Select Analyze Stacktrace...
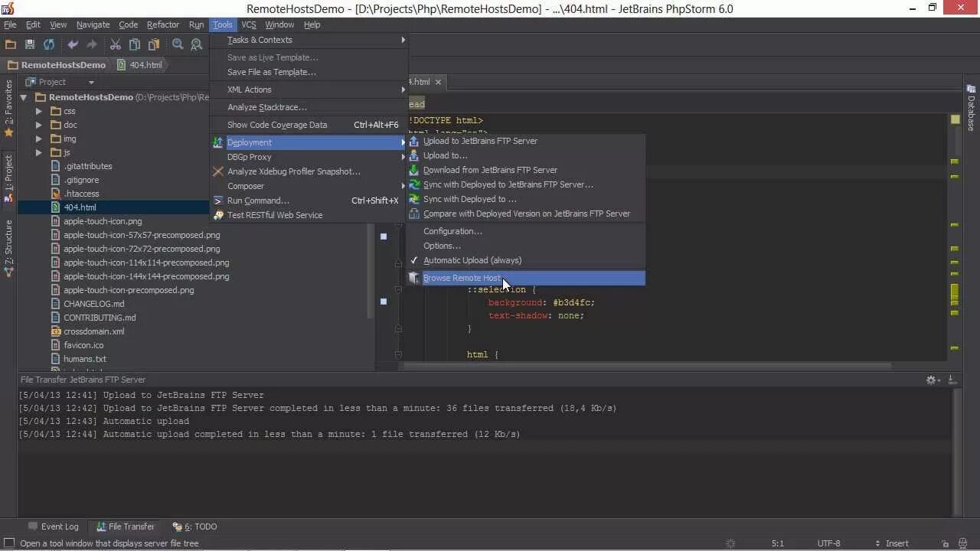This screenshot has height=551, width=980. pos(309,107)
